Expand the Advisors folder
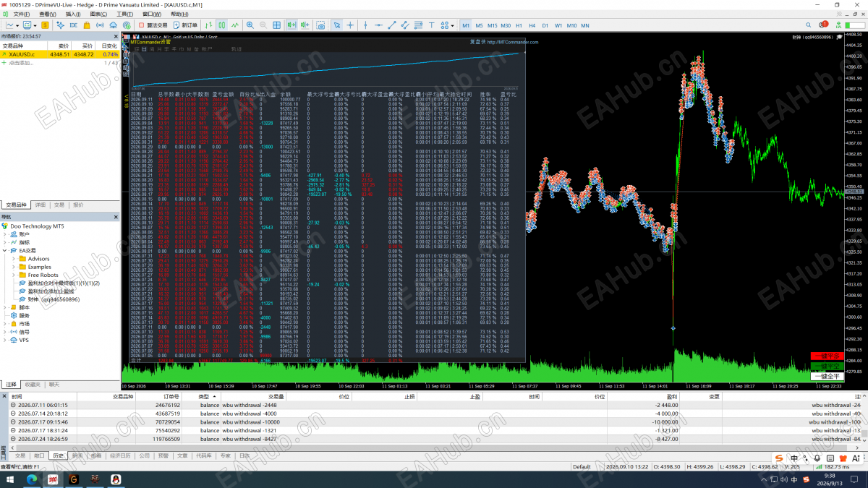This screenshot has width=868, height=488. 14,258
